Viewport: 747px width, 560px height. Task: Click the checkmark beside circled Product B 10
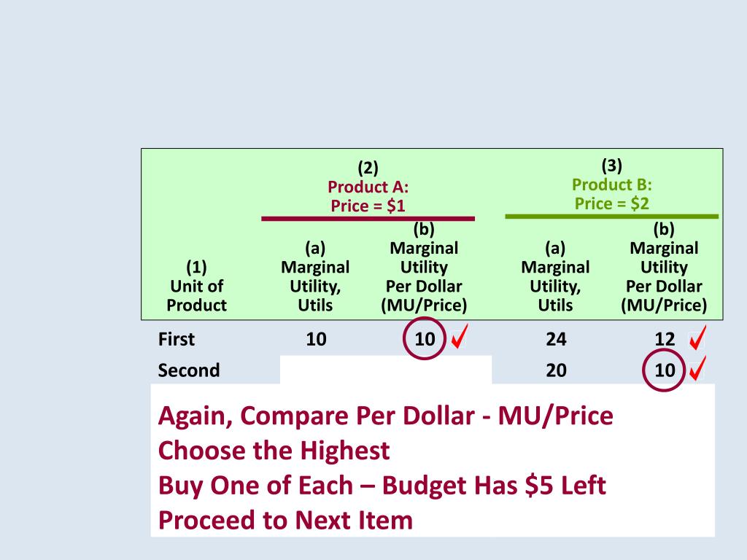coord(697,368)
